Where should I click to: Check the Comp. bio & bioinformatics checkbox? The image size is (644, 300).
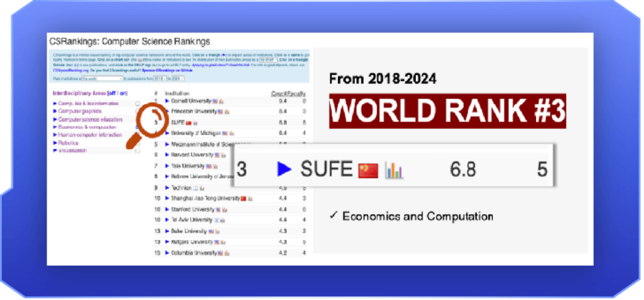pos(138,104)
